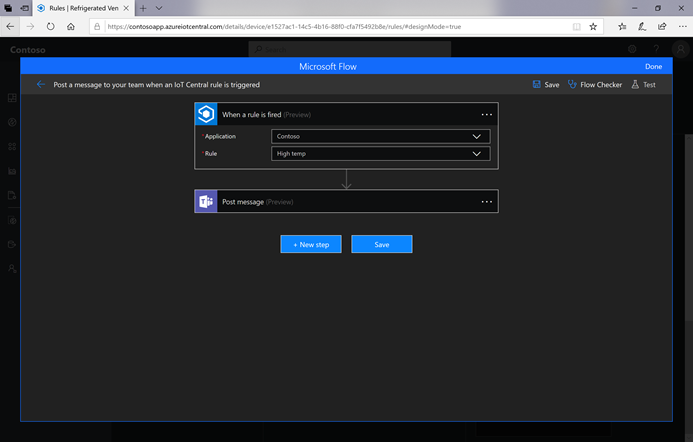
Task: Save the flow from the top toolbar
Action: click(546, 85)
